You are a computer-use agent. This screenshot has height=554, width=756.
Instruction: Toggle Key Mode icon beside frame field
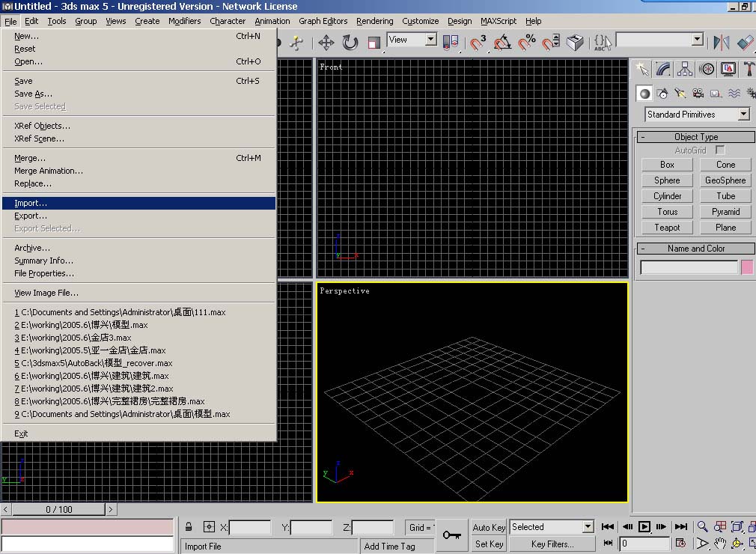608,544
